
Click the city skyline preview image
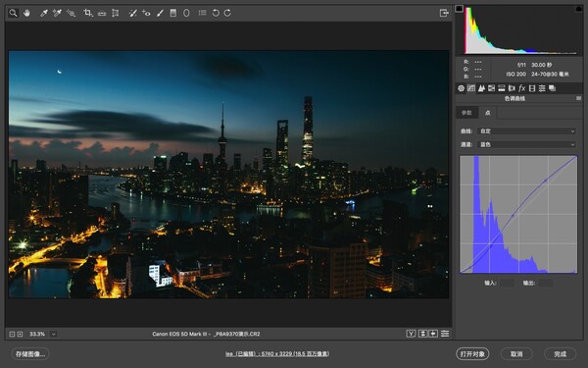point(228,175)
